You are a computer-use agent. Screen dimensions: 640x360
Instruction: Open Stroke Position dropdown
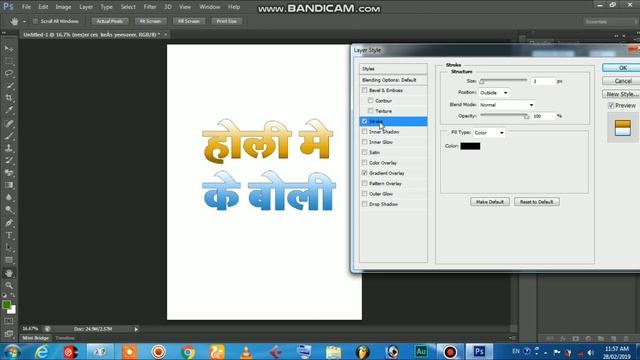pyautogui.click(x=494, y=93)
